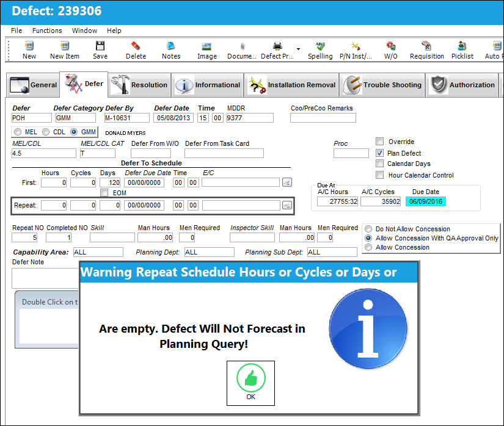Screen dimensions: 504x426
Task: Tick the EOM checkbox
Action: tap(104, 193)
